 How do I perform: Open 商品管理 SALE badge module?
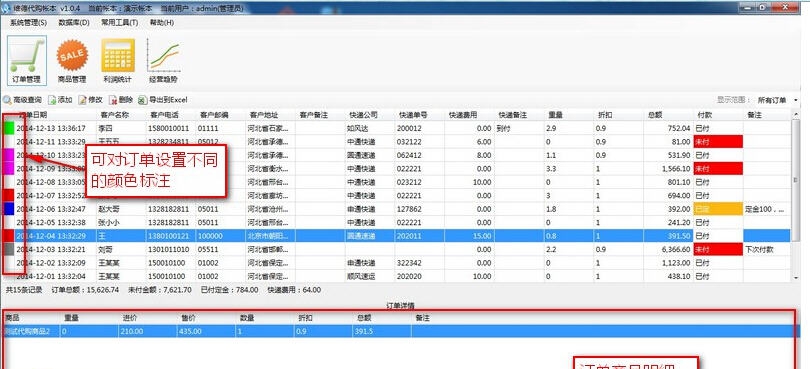coord(72,60)
